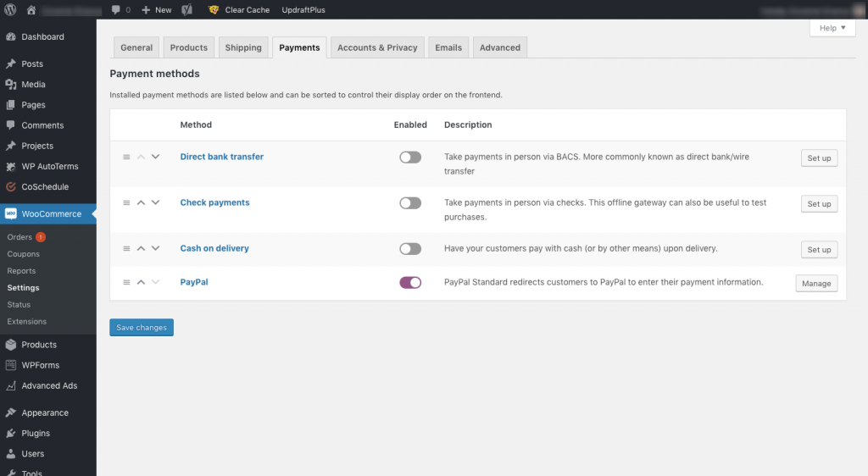Image resolution: width=868 pixels, height=476 pixels.
Task: Click Manage button for PayPal
Action: [x=816, y=284]
